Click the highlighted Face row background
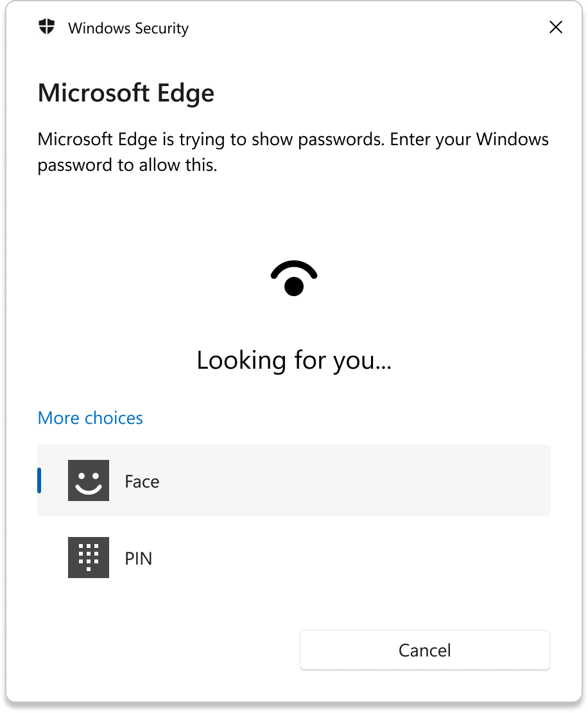Image resolution: width=588 pixels, height=713 pixels. coord(354,480)
